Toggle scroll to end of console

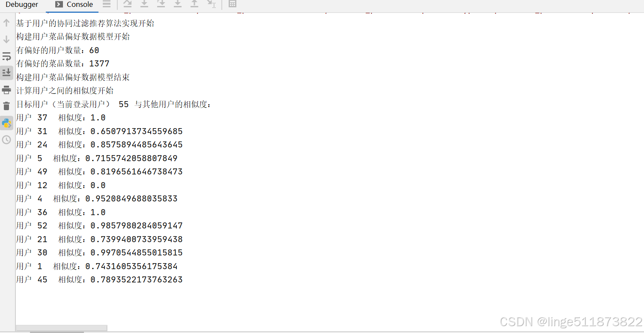6,73
